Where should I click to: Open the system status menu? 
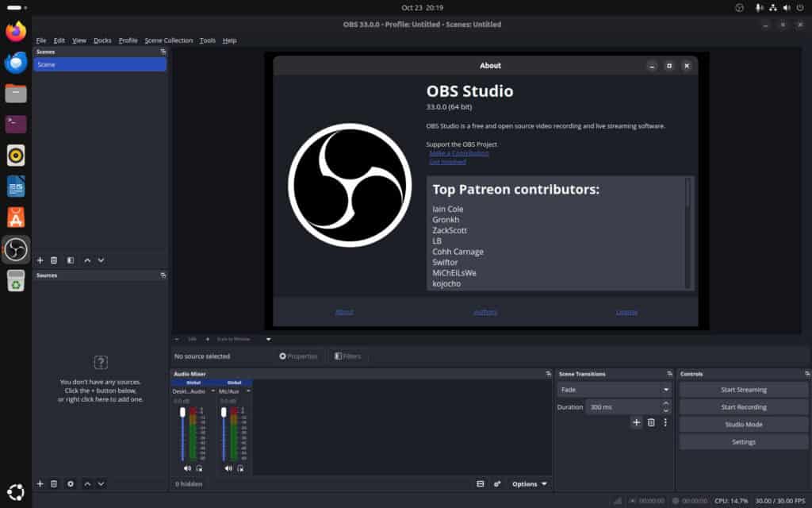[779, 8]
